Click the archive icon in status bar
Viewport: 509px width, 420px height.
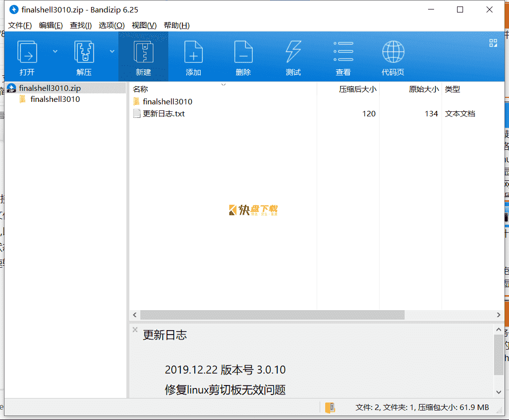(x=330, y=408)
